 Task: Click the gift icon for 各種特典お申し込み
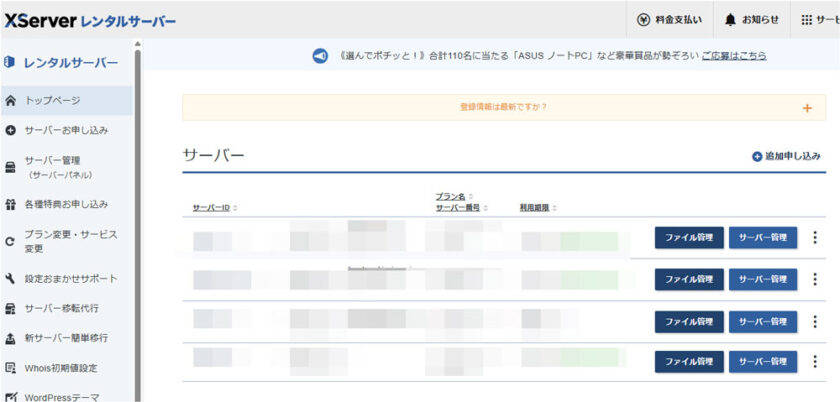pyautogui.click(x=11, y=204)
